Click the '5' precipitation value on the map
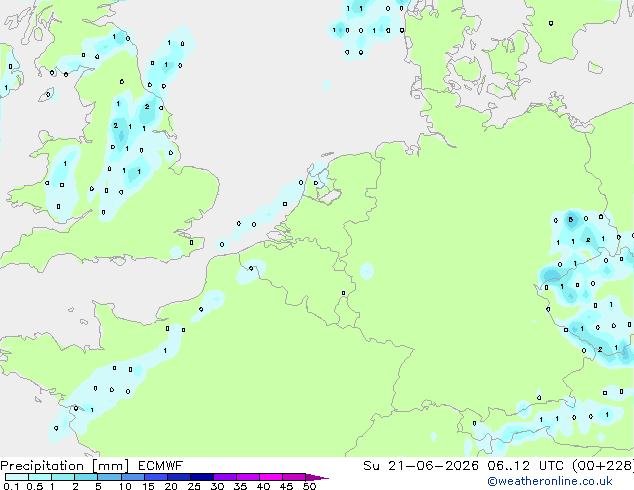This screenshot has height=490, width=634. point(571,220)
